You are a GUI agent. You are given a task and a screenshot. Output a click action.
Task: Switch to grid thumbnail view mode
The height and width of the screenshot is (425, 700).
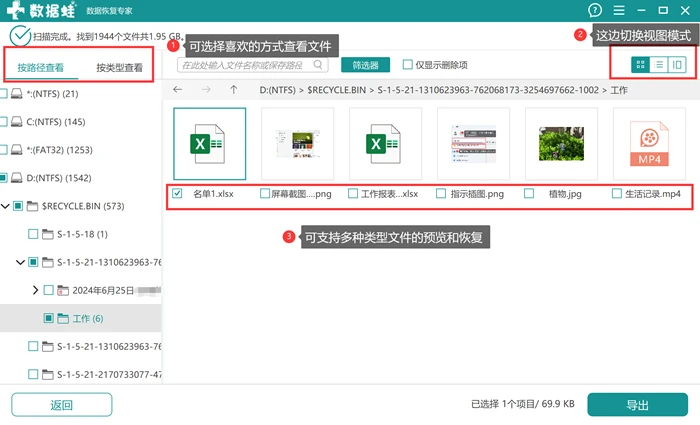[x=640, y=65]
